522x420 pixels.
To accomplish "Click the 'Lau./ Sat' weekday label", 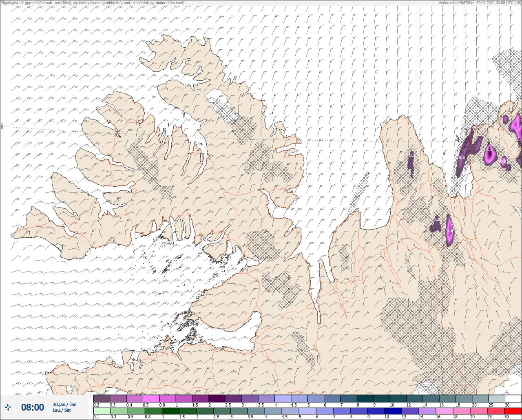I will 62,410.
